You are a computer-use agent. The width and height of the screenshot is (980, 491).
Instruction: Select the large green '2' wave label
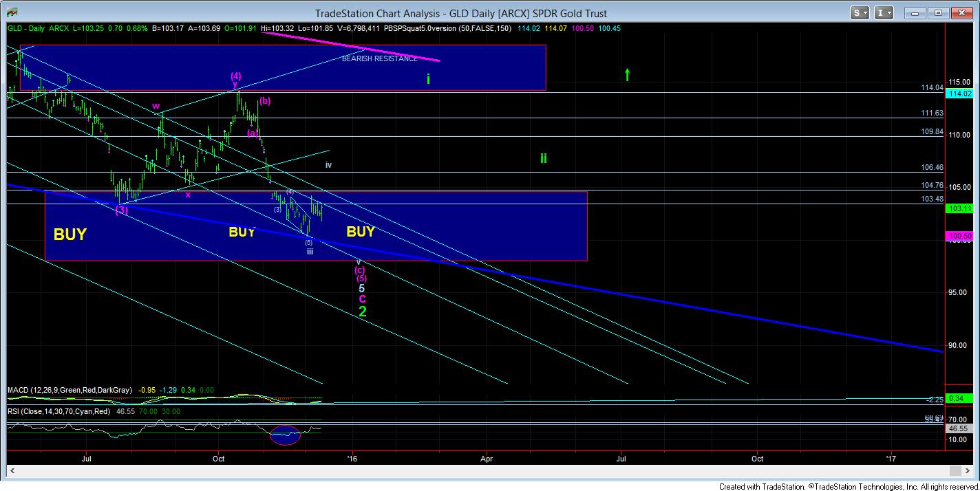[363, 312]
